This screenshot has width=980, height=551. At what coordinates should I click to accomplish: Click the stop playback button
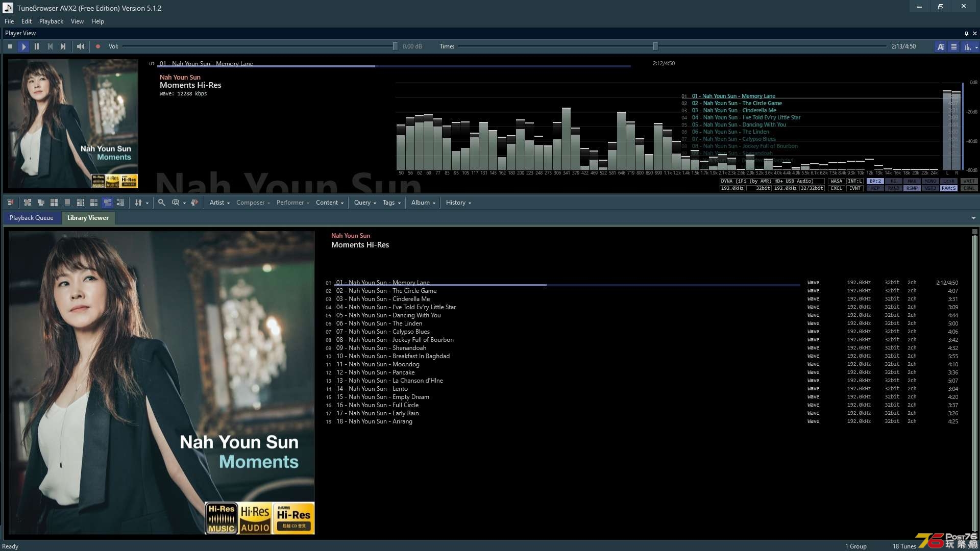pyautogui.click(x=11, y=46)
